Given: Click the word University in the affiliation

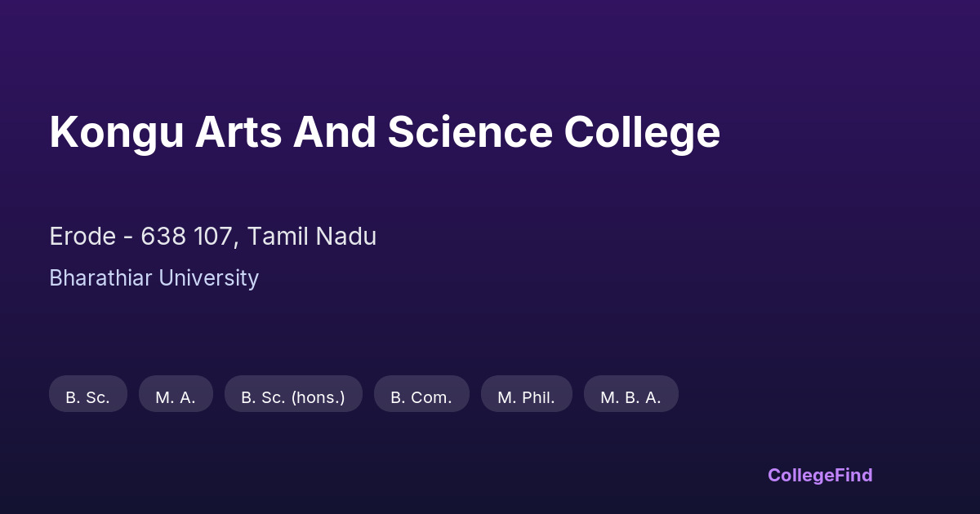Looking at the screenshot, I should [208, 278].
